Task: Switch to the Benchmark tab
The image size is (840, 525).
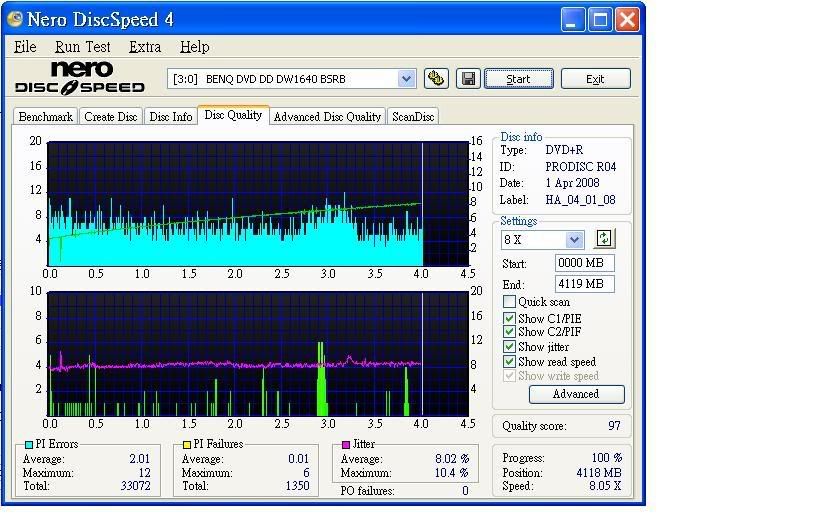Action: [x=46, y=116]
